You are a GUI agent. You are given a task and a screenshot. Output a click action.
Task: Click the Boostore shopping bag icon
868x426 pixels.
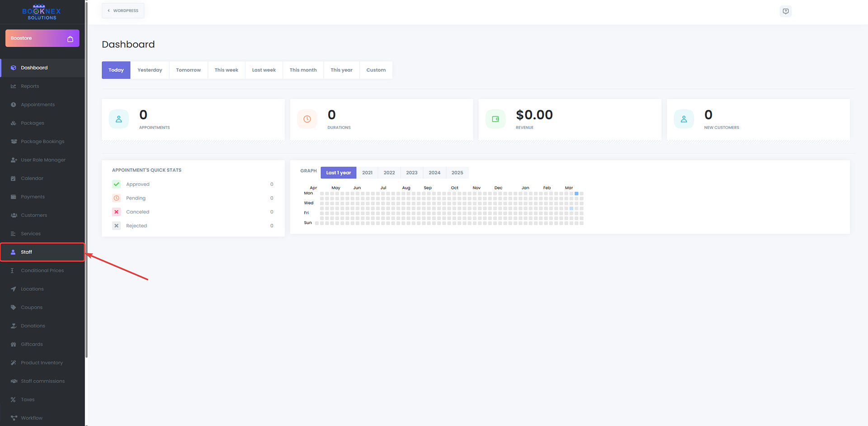point(70,39)
